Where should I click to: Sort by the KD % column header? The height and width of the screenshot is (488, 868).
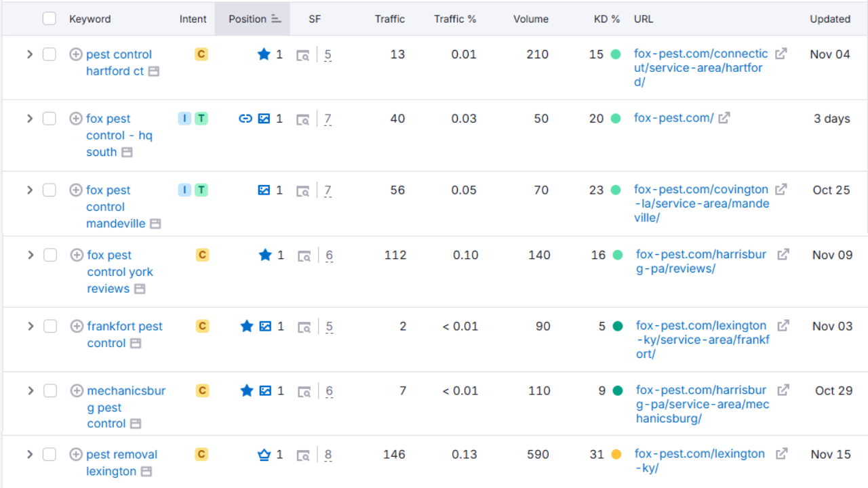(x=607, y=19)
